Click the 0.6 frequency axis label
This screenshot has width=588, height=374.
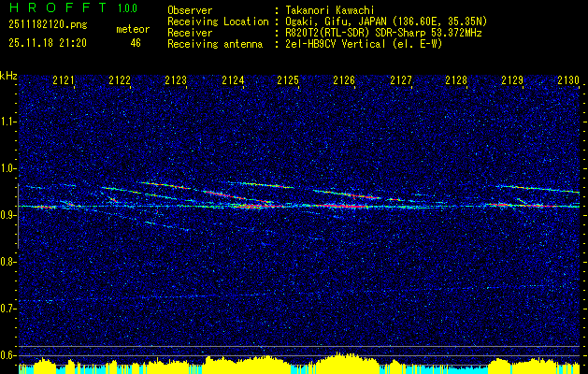[8, 355]
